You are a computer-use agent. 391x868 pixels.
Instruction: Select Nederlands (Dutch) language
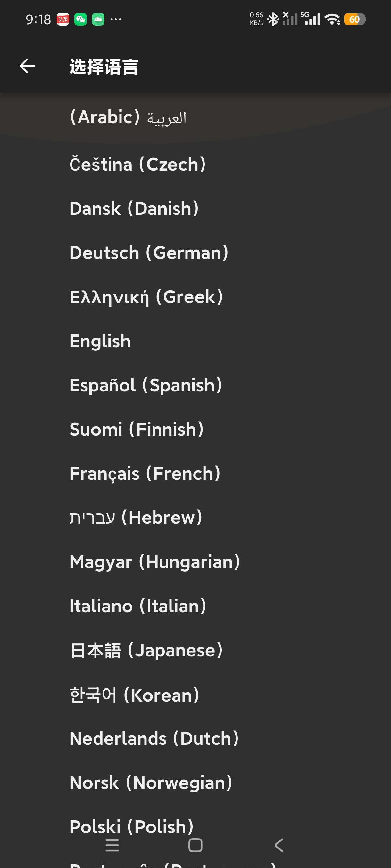[195, 739]
